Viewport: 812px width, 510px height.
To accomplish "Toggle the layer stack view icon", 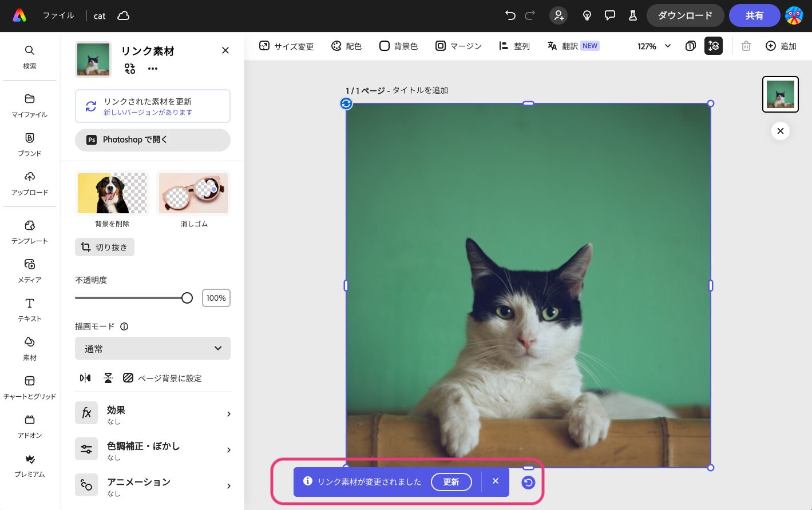I will (713, 46).
